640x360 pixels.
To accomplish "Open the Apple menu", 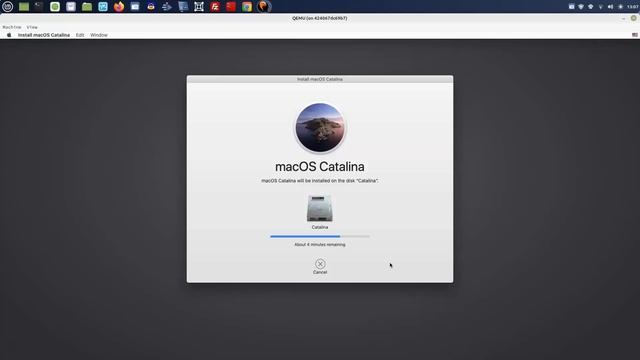I will click(9, 35).
